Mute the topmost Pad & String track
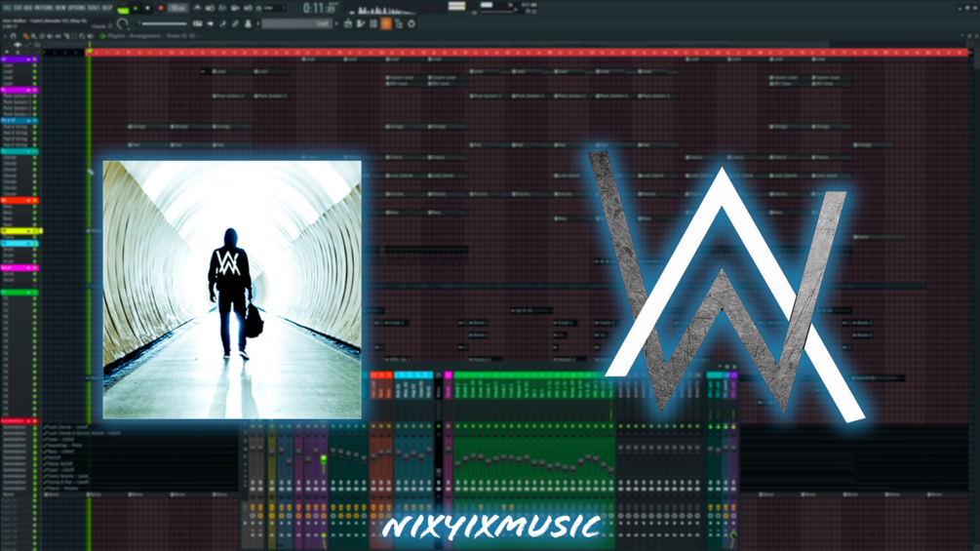This screenshot has width=980, height=551. point(34,127)
